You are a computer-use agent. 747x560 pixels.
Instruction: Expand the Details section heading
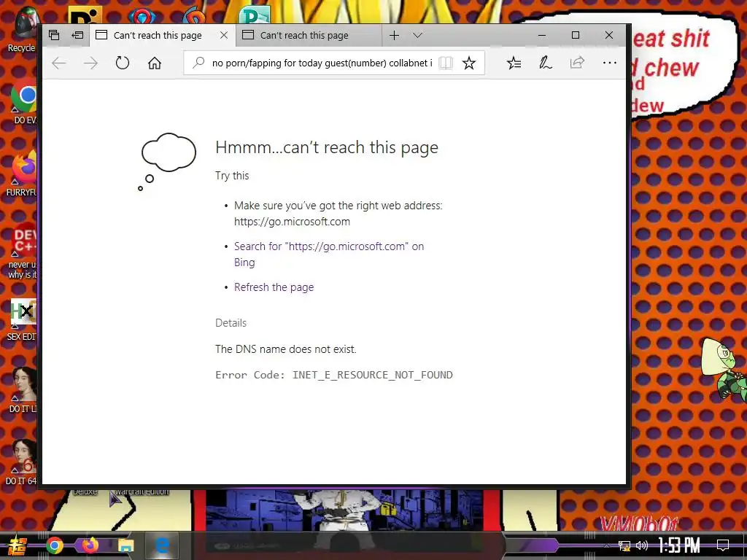231,323
